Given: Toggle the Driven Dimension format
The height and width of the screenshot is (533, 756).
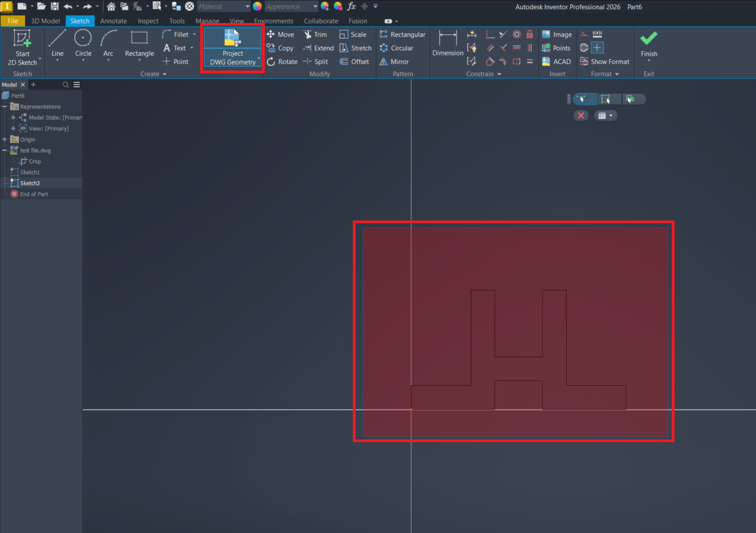Looking at the screenshot, I should tap(597, 34).
